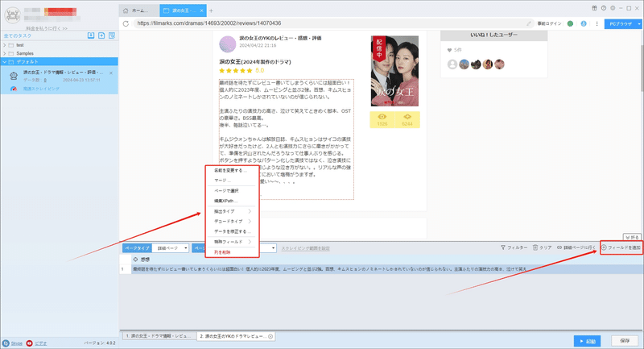Click the 折る collapse panel button

[632, 237]
